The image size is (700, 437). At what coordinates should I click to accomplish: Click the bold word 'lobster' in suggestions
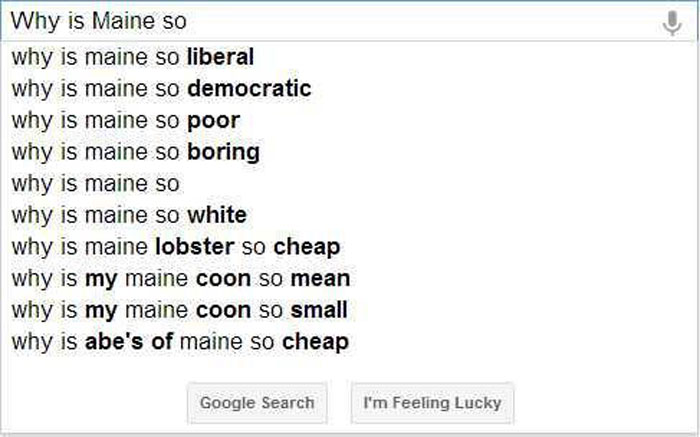click(195, 247)
